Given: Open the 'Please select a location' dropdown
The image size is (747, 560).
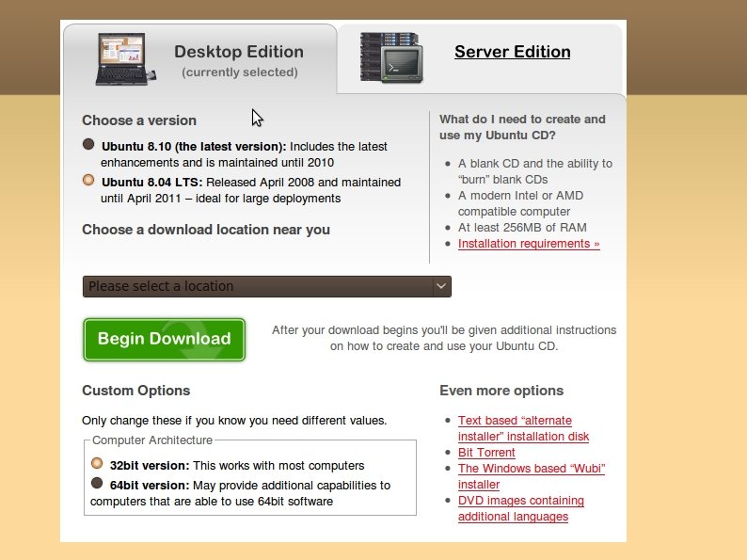Looking at the screenshot, I should click(267, 286).
